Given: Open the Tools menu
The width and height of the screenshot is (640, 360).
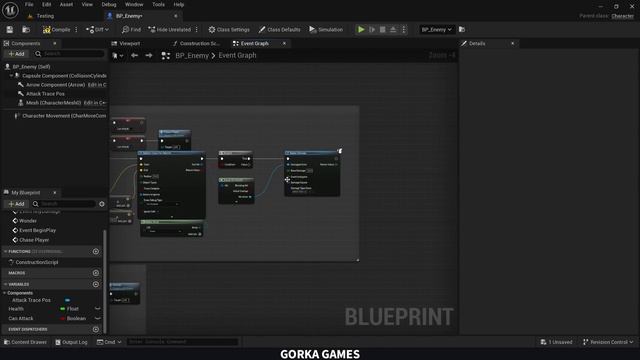Looking at the screenshot, I should [x=158, y=4].
